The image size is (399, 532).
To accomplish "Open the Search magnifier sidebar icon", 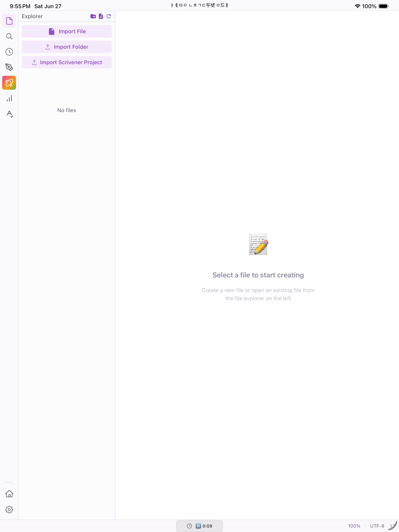I will click(9, 36).
